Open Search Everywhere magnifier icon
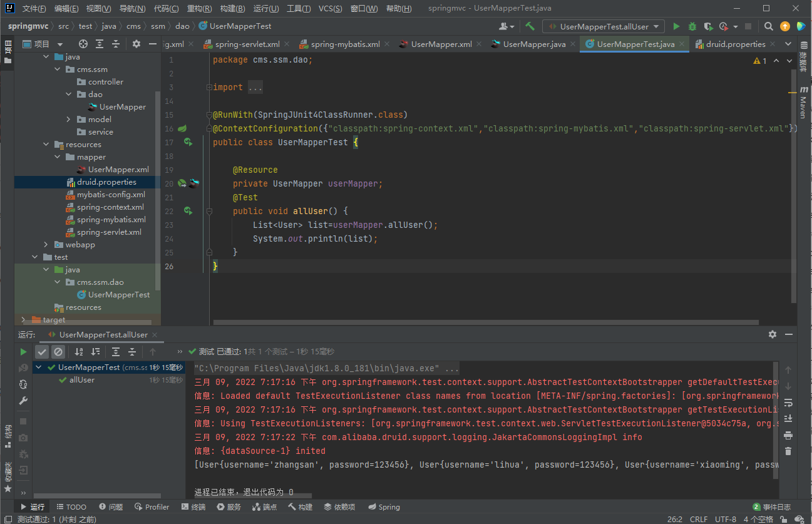812x524 pixels. pyautogui.click(x=769, y=26)
